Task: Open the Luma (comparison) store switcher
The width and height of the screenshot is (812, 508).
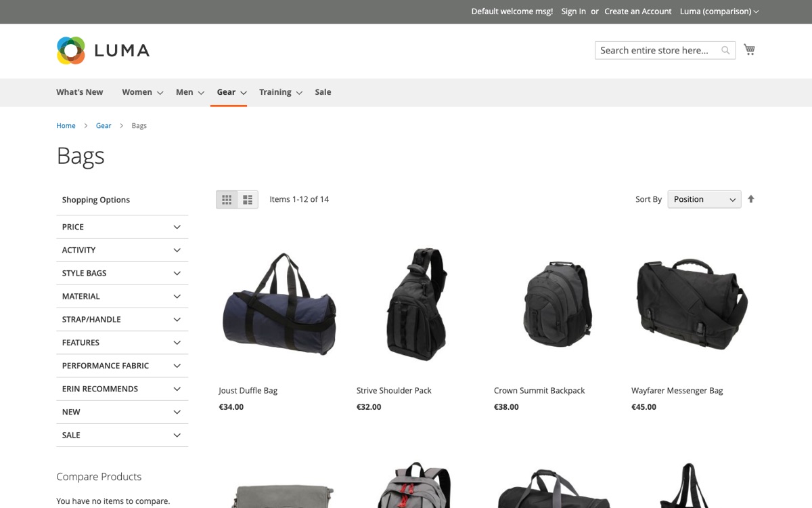Action: [x=719, y=12]
